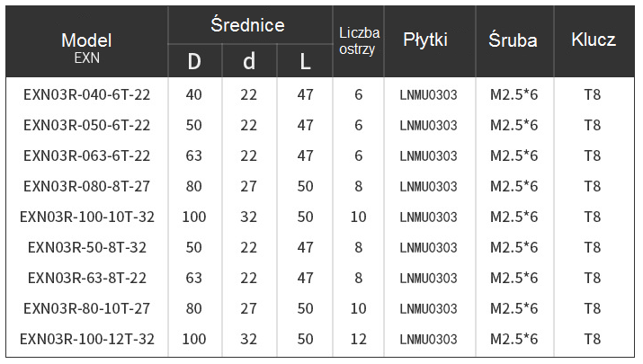Screen dimensions: 643x364
Task: Click the Model EXN column header
Action: tap(86, 47)
